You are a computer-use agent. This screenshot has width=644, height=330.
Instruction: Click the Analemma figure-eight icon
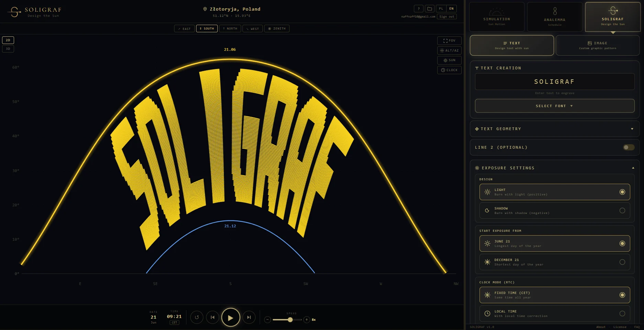coord(555,11)
